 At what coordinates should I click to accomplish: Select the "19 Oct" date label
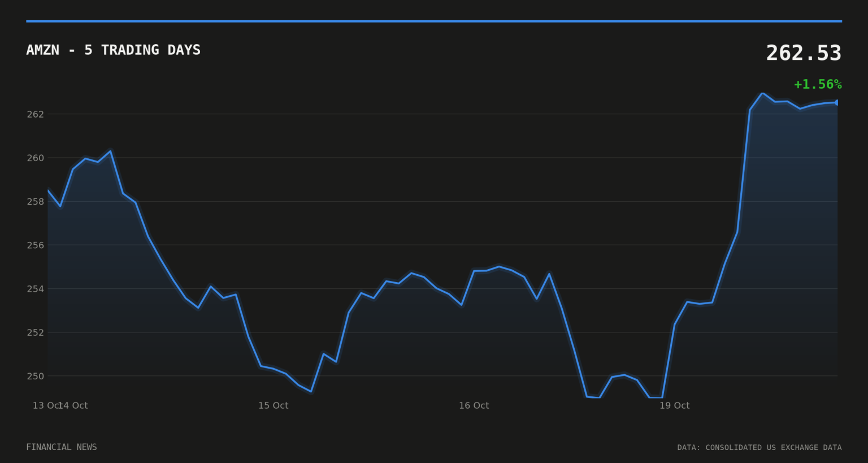click(675, 405)
